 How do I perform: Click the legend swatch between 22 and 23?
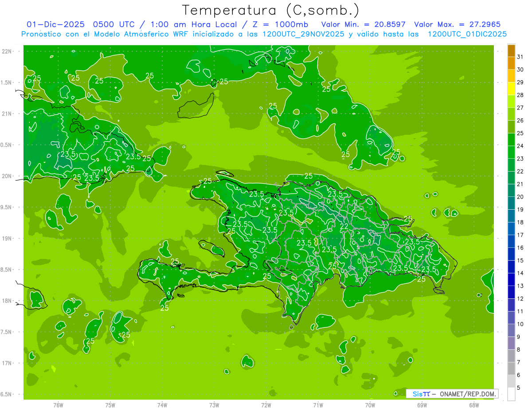(x=511, y=165)
